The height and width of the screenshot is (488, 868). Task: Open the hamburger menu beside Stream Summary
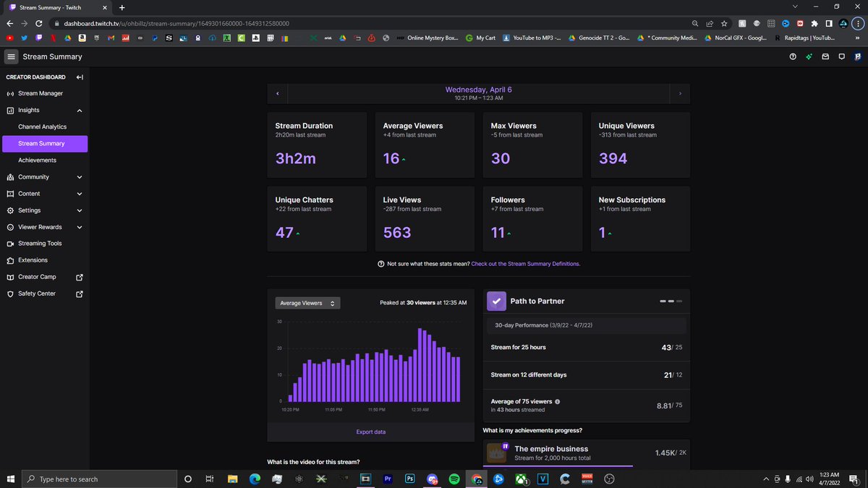point(11,56)
